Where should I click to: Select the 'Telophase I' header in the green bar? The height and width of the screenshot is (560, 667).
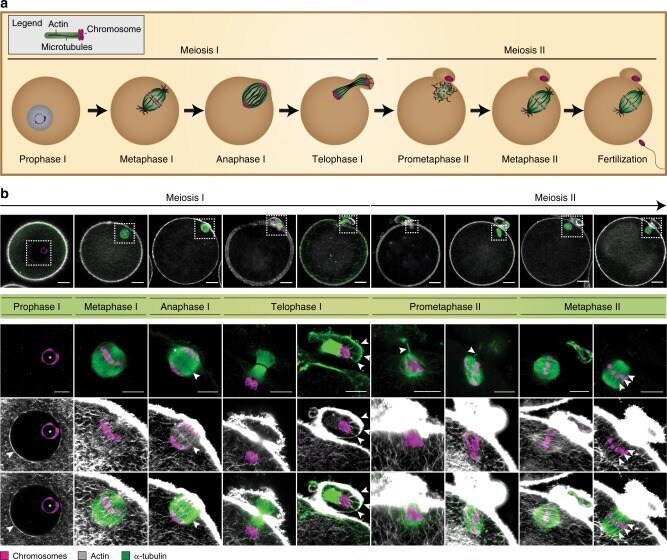click(296, 307)
